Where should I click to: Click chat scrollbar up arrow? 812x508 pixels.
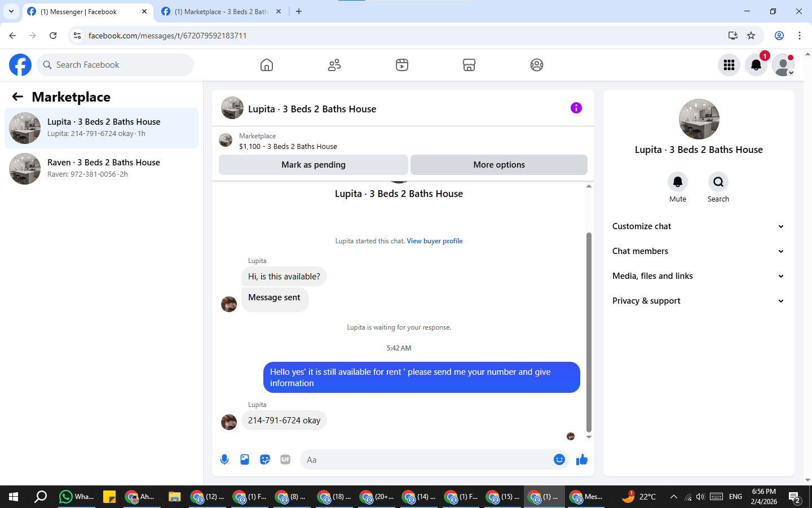[x=589, y=186]
